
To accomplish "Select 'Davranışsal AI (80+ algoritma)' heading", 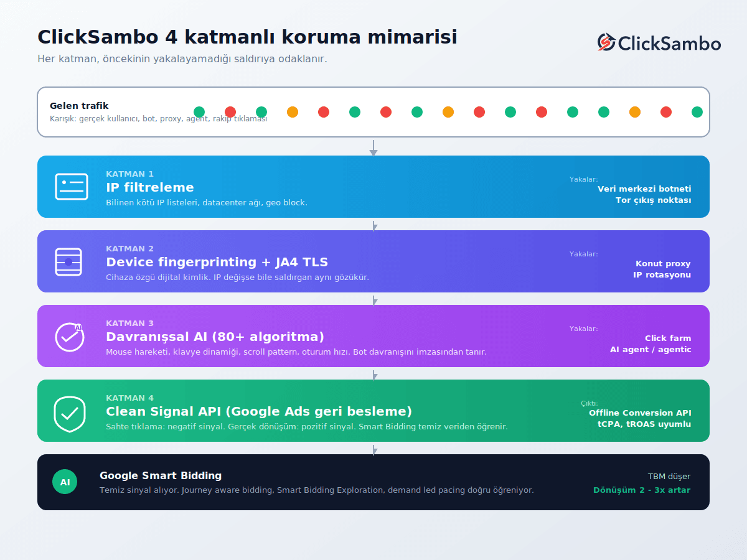I will tap(215, 337).
